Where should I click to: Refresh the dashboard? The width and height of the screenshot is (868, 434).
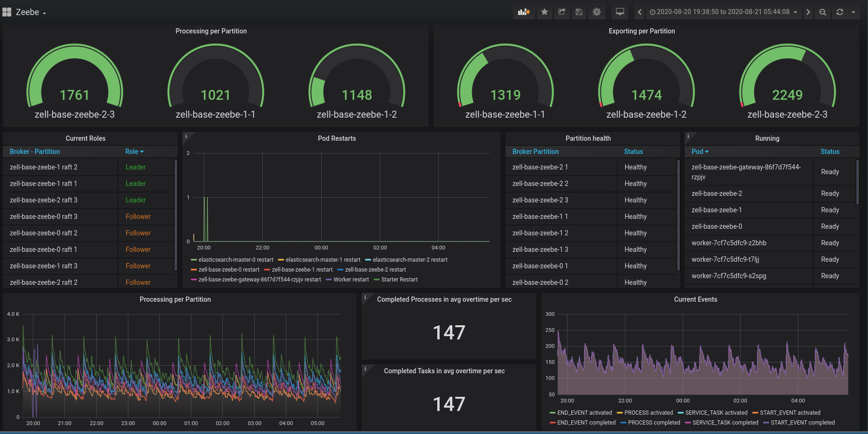pos(840,12)
